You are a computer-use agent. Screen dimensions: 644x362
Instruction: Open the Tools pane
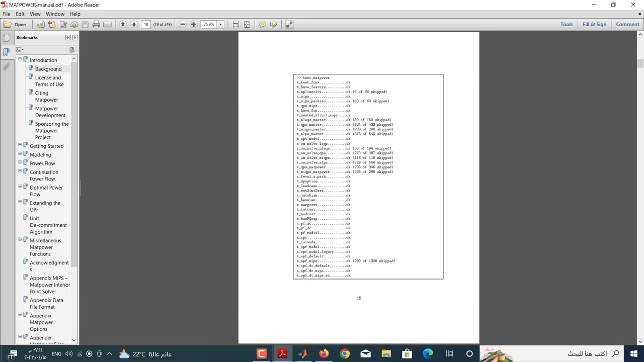click(x=567, y=24)
